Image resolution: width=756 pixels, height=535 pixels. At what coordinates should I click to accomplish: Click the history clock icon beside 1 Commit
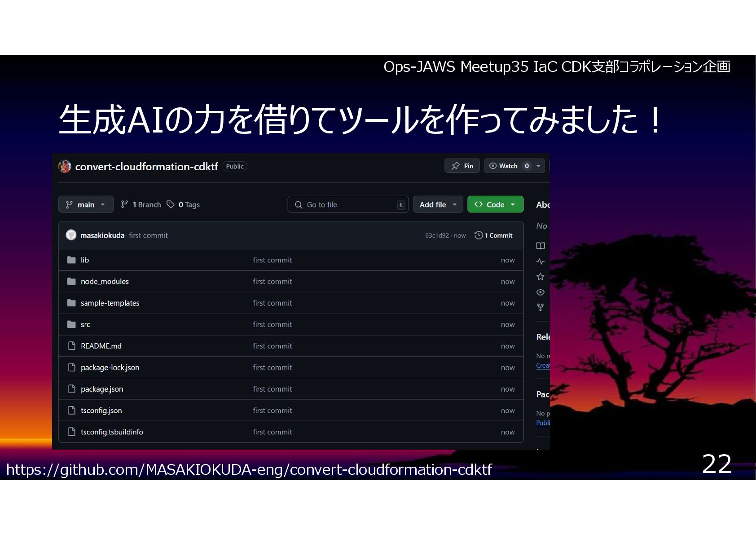pyautogui.click(x=479, y=235)
